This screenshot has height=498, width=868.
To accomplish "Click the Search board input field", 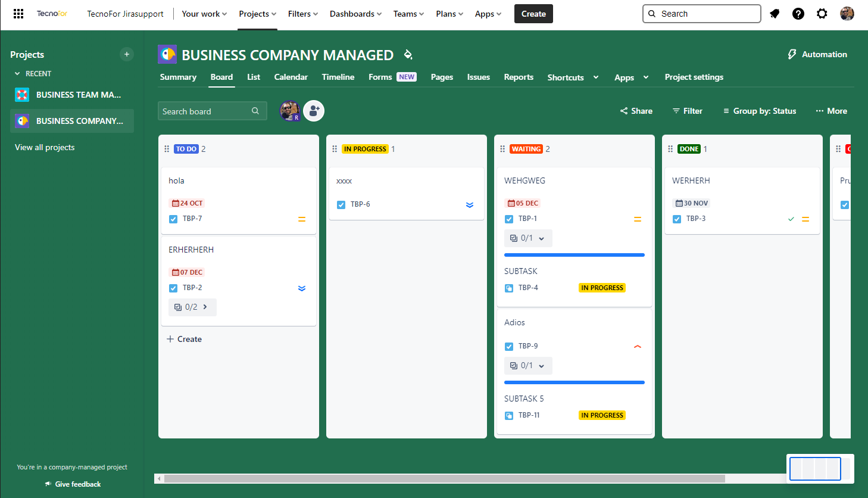I will pyautogui.click(x=205, y=111).
